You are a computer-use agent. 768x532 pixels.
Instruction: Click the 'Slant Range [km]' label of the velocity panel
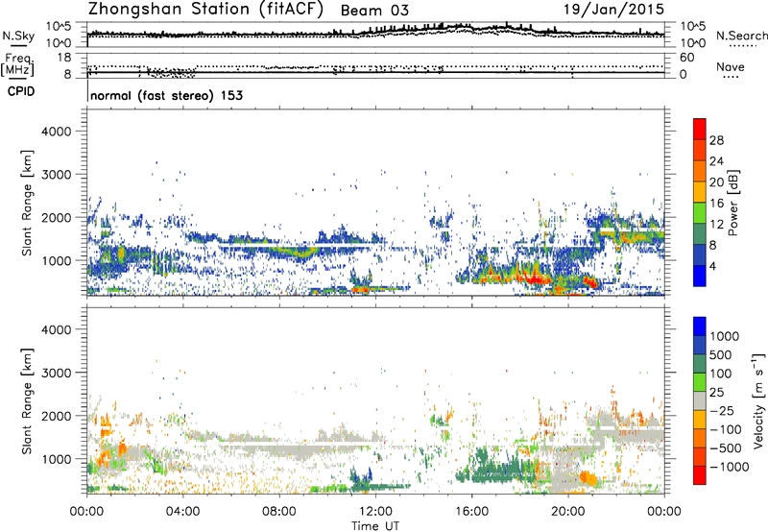pos(27,400)
